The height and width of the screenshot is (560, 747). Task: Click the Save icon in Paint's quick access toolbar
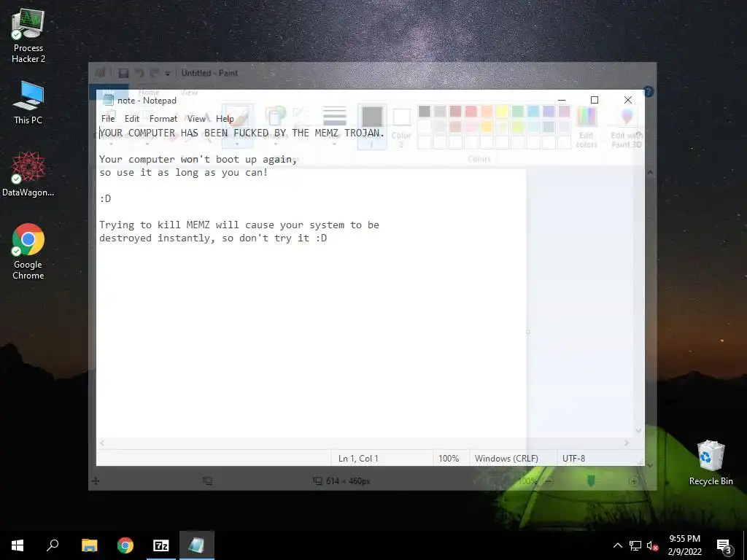[x=123, y=73]
